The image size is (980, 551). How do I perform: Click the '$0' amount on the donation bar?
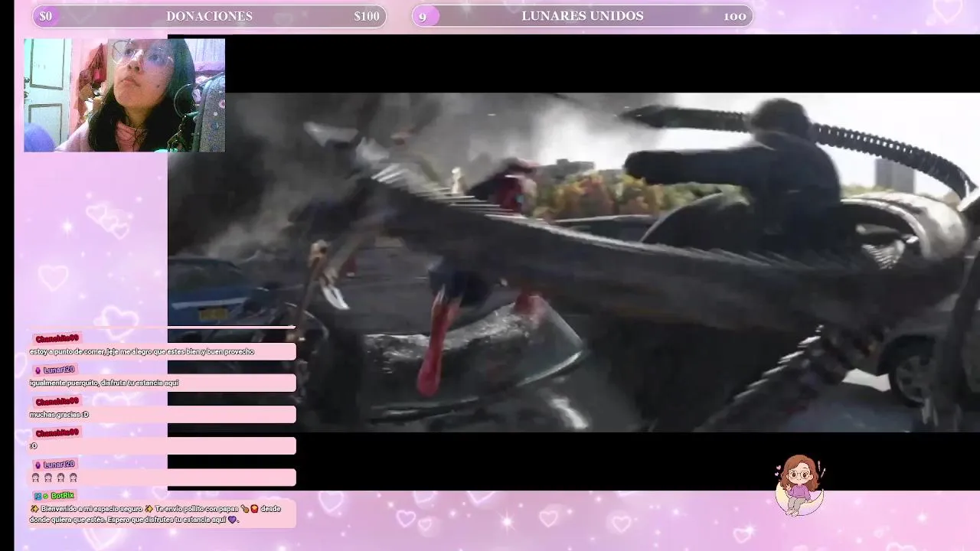46,16
